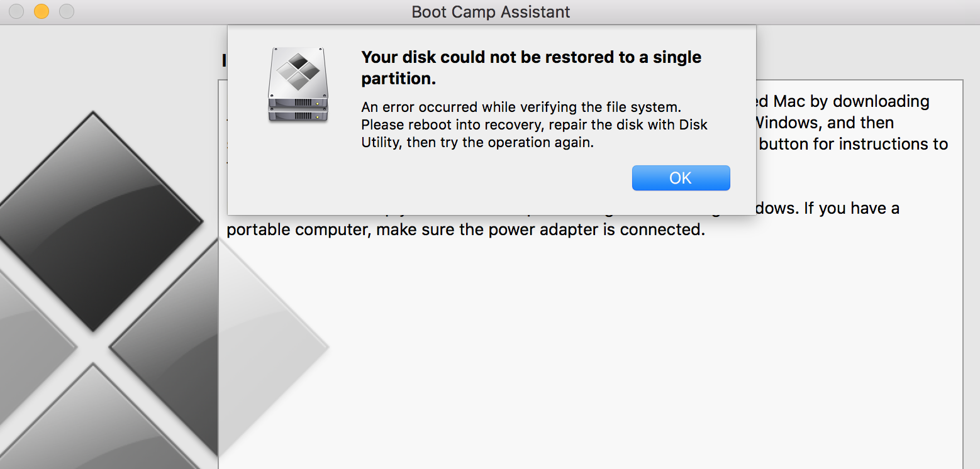Click the 'An error occurred while verifying' message

pyautogui.click(x=521, y=108)
